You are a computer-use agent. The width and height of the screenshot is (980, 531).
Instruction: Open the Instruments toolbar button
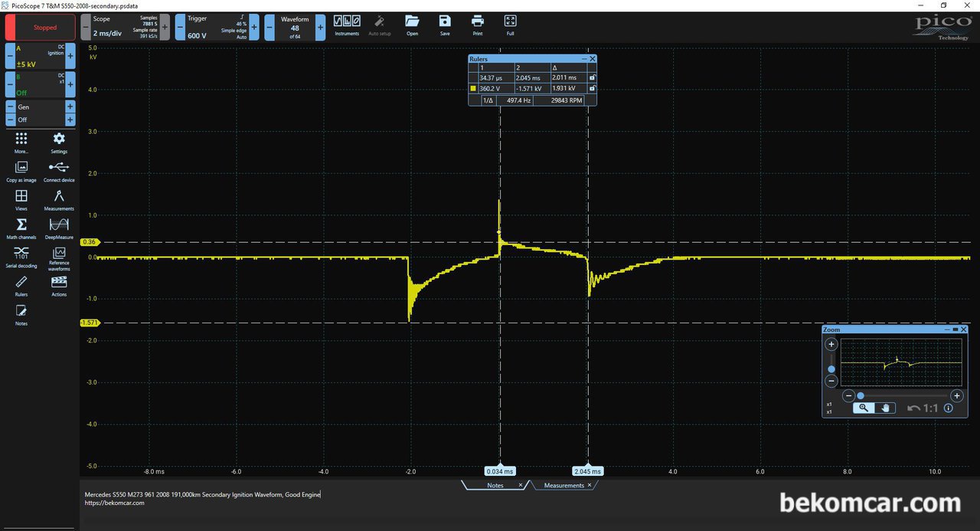[347, 25]
